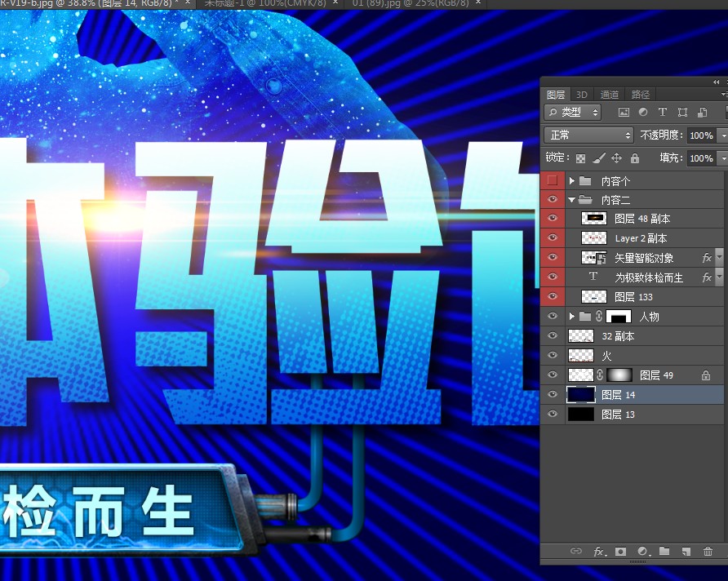Screen dimensions: 728x581
Task: Switch to the 通道 tab
Action: pos(609,95)
